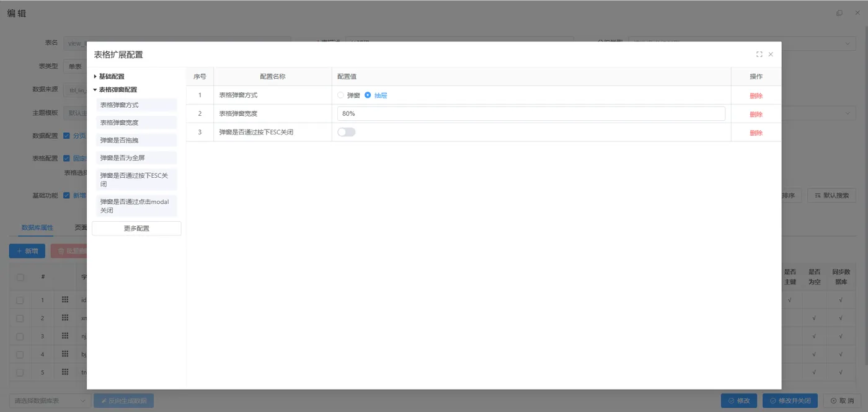868x412 pixels.
Task: Click fullscreen icon in 表格扩展配置 dialog
Action: click(759, 55)
